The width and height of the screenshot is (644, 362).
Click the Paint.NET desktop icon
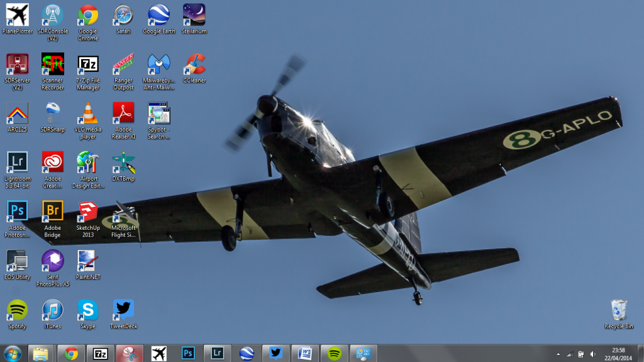point(88,265)
